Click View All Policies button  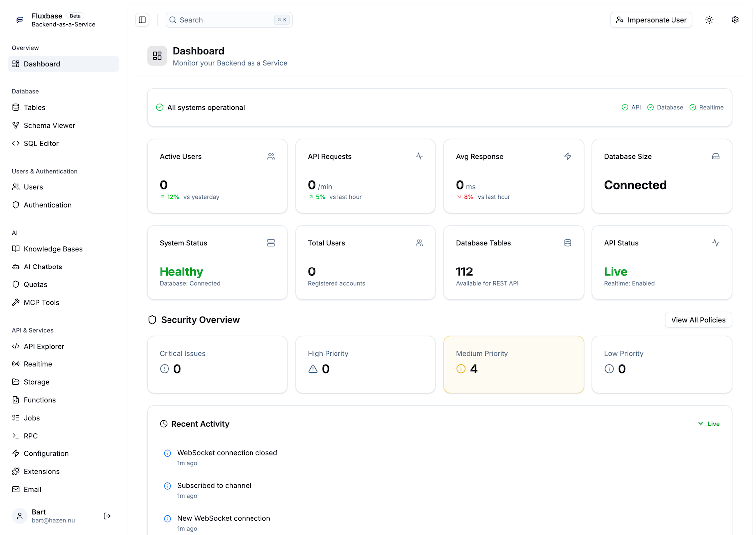click(x=698, y=320)
